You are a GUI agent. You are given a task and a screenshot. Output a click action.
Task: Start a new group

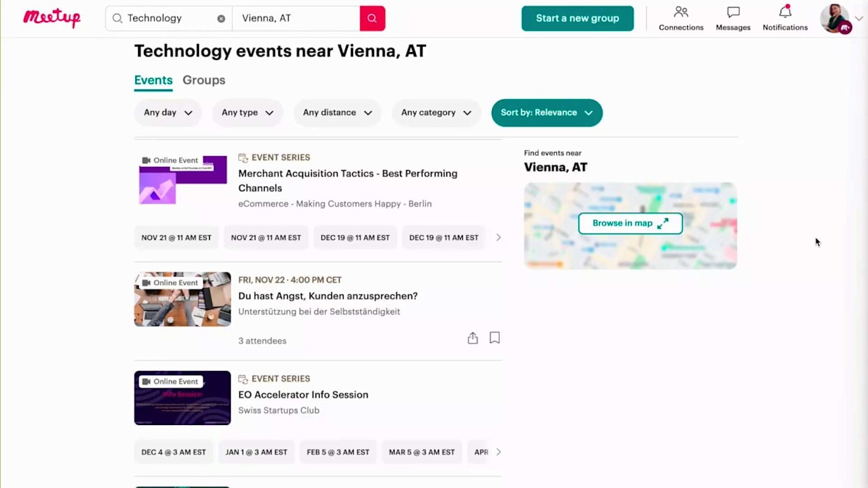pyautogui.click(x=577, y=18)
